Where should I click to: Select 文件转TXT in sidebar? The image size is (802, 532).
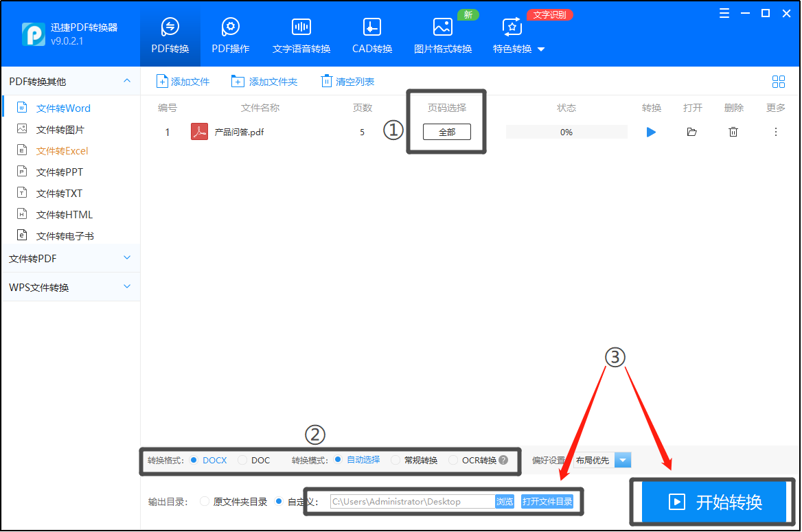pos(59,194)
